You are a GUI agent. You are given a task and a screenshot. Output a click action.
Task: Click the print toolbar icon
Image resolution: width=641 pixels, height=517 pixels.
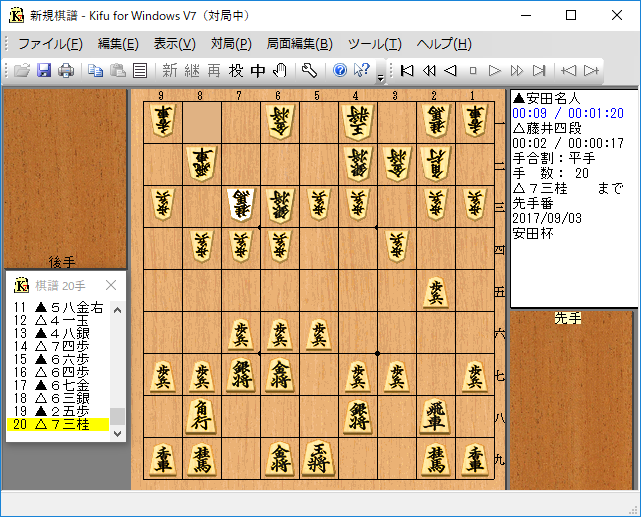65,70
